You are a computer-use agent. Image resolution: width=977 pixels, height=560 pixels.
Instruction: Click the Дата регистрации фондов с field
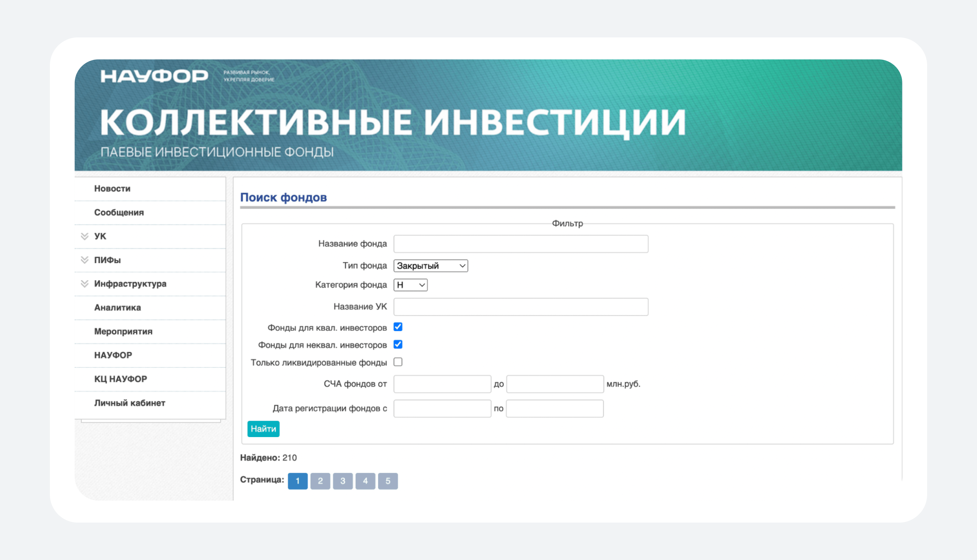point(442,408)
